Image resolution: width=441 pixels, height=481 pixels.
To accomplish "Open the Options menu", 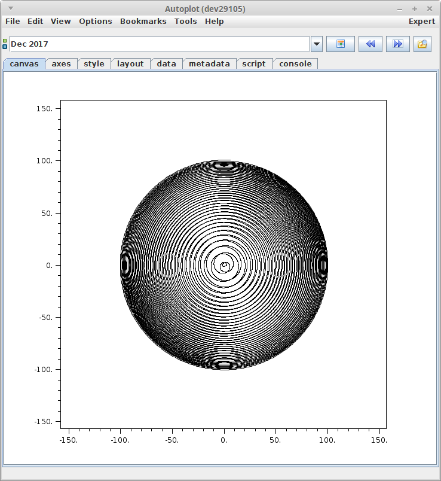I will 95,21.
